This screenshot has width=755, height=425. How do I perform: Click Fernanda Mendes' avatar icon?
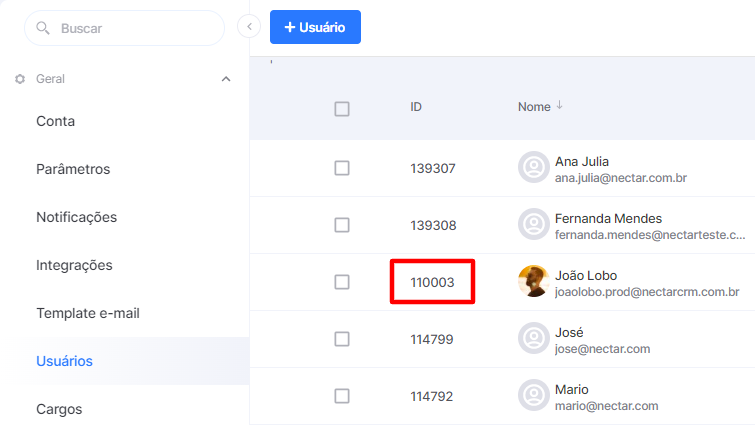(533, 225)
